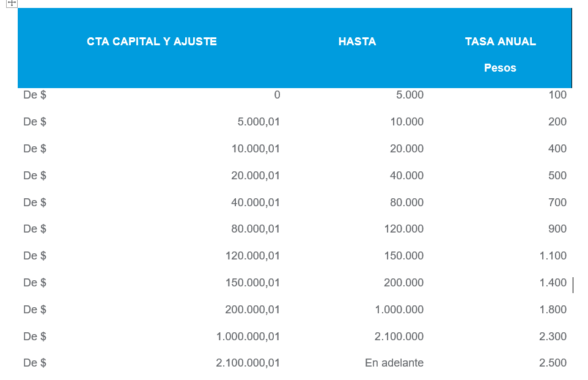Click the 200.000,01 starting amount cell

click(252, 310)
